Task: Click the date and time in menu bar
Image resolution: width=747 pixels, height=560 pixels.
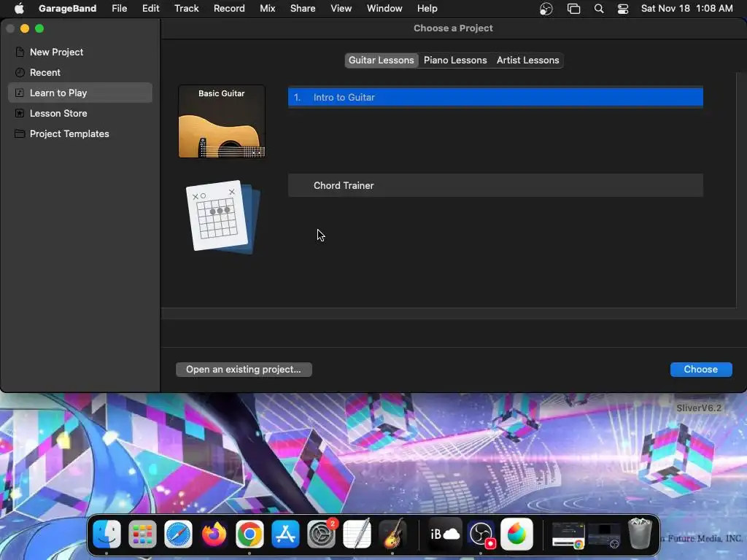Action: 686,9
